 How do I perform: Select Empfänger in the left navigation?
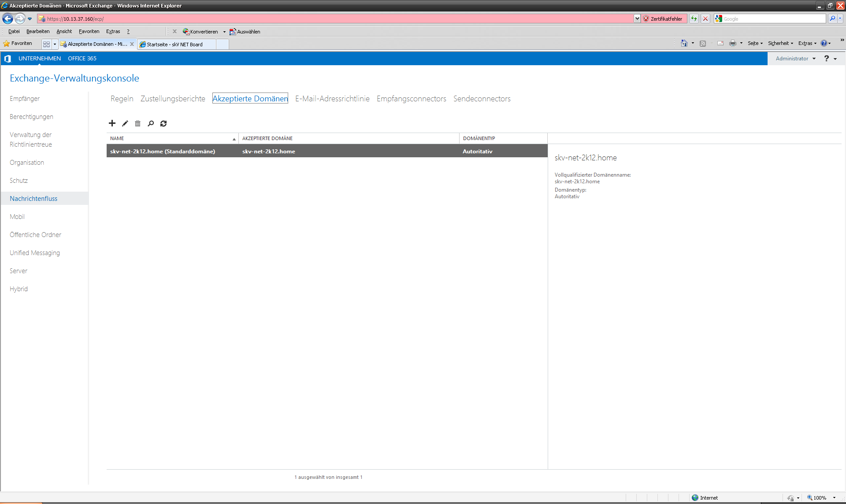coord(25,99)
